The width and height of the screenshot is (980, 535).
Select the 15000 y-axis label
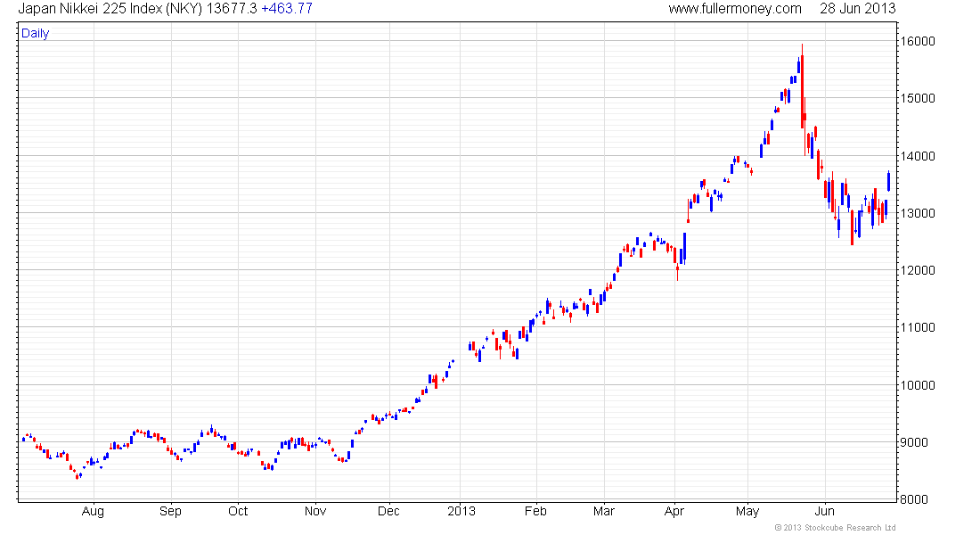918,98
